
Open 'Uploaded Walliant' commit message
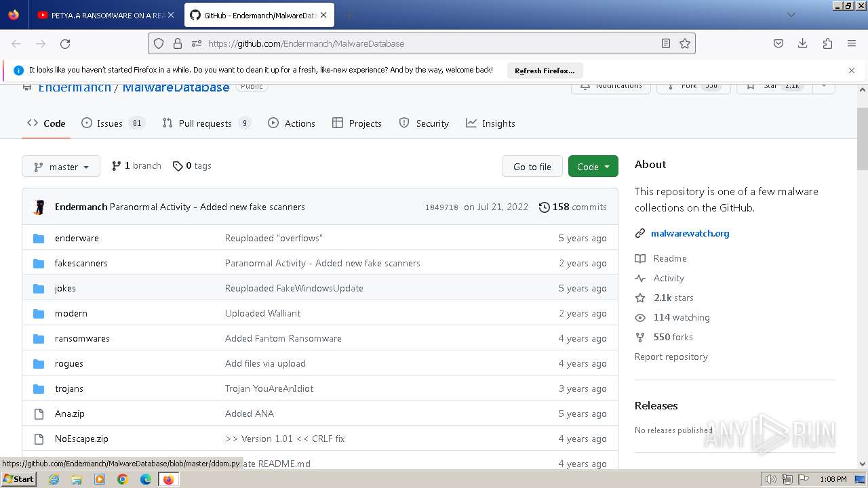coord(262,313)
